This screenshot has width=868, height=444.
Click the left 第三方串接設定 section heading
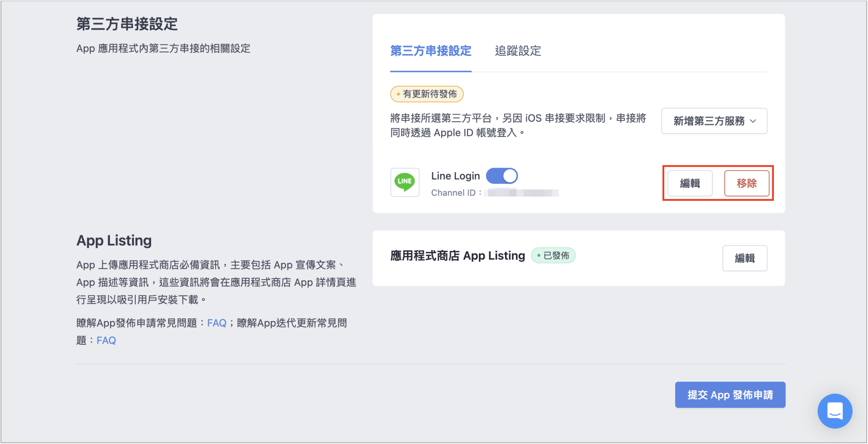(x=127, y=24)
